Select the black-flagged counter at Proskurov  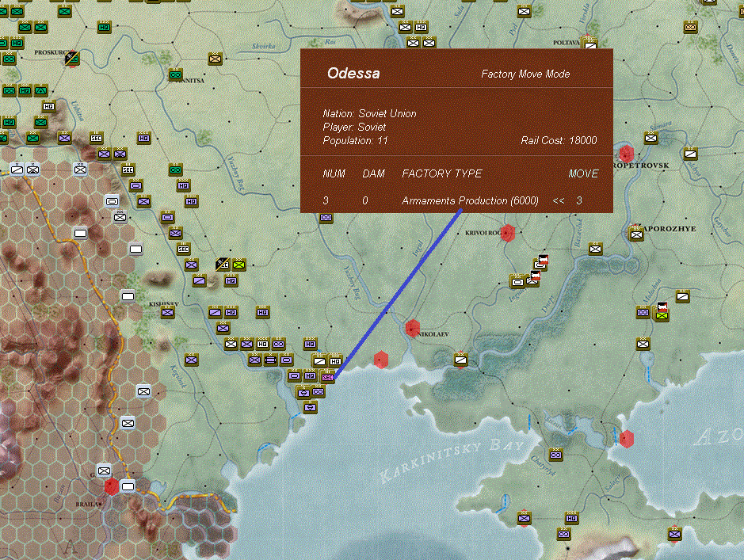71,58
